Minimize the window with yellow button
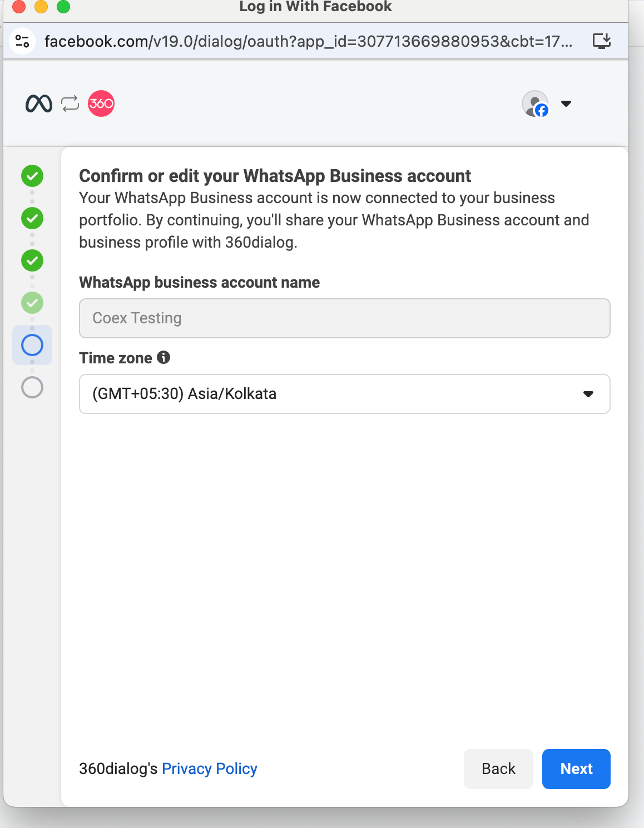 coord(41,7)
